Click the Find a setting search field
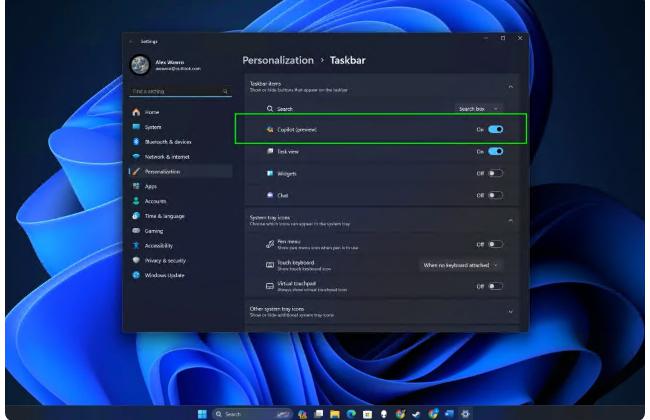Image resolution: width=650 pixels, height=420 pixels. pyautogui.click(x=178, y=92)
